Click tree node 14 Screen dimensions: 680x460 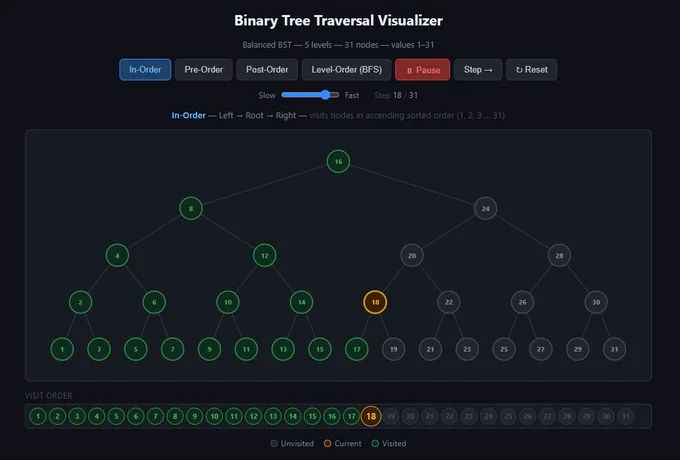tap(301, 302)
